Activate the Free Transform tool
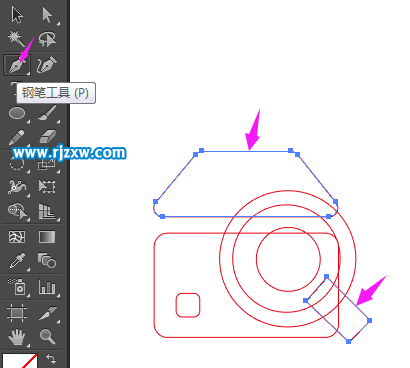410x368 pixels. tap(47, 187)
